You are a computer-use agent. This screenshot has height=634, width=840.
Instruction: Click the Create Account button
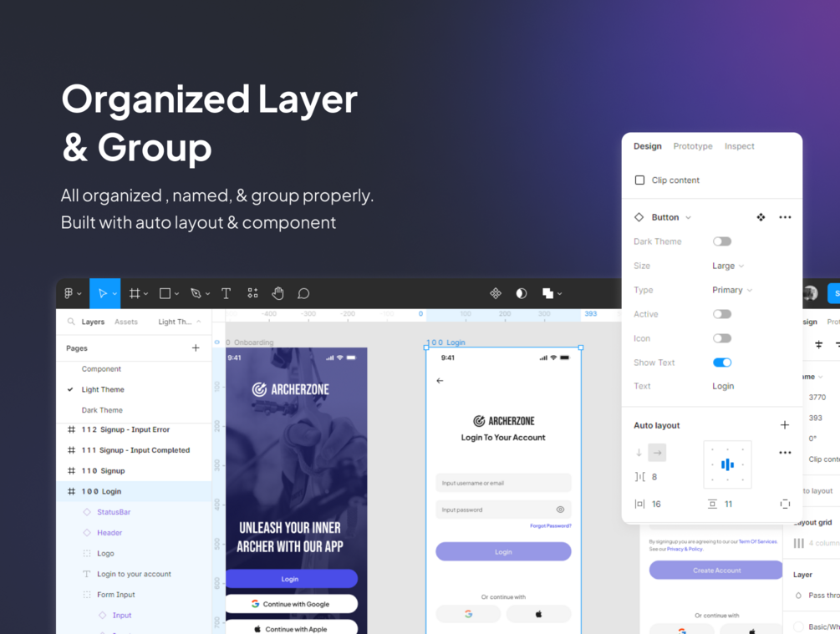(717, 571)
